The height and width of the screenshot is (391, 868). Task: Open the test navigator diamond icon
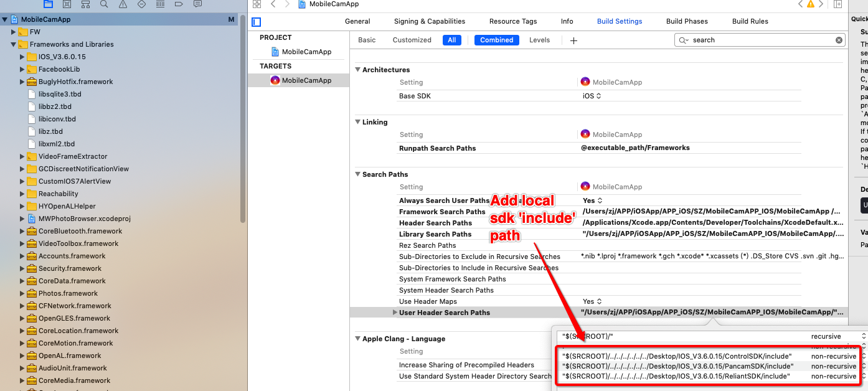click(141, 4)
